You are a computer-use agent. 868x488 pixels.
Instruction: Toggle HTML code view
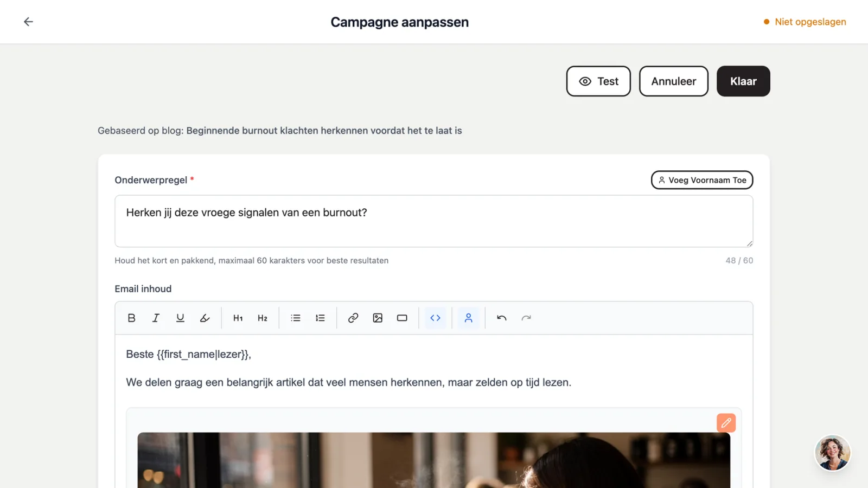[x=435, y=318]
